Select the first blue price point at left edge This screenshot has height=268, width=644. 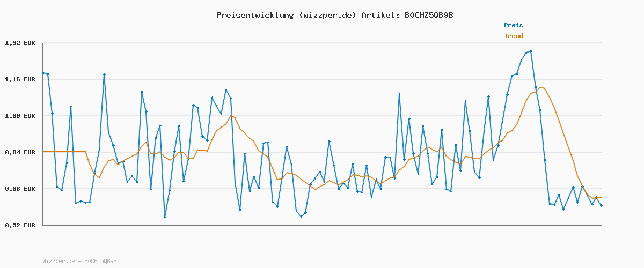coord(43,73)
